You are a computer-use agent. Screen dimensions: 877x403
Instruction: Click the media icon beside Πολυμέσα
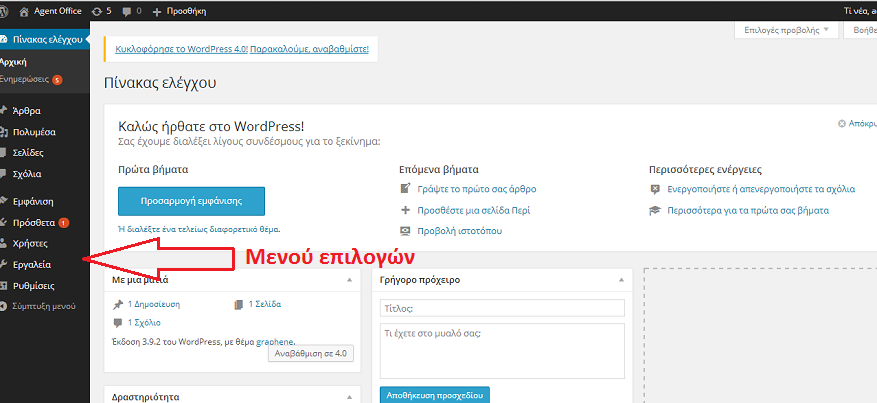[3, 132]
